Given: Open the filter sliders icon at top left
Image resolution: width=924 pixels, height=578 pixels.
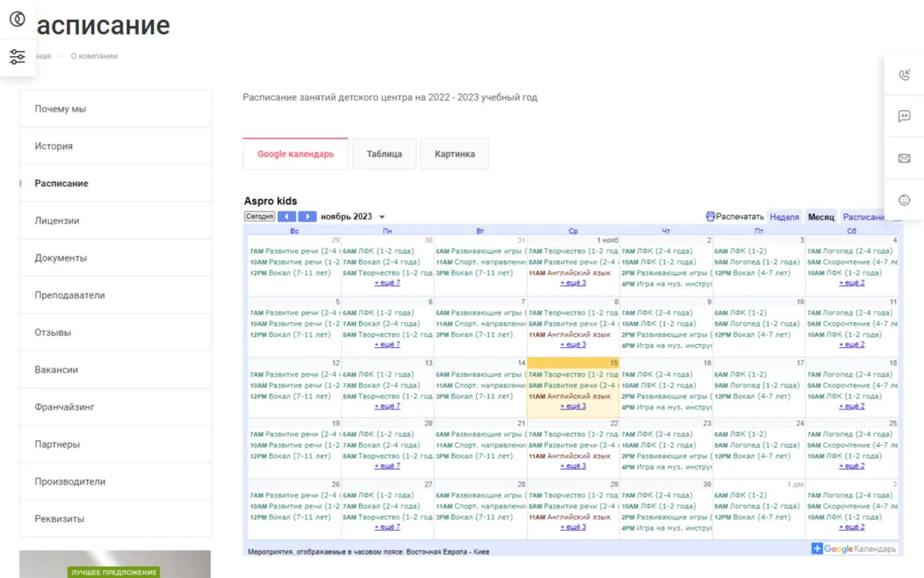Looking at the screenshot, I should point(17,57).
